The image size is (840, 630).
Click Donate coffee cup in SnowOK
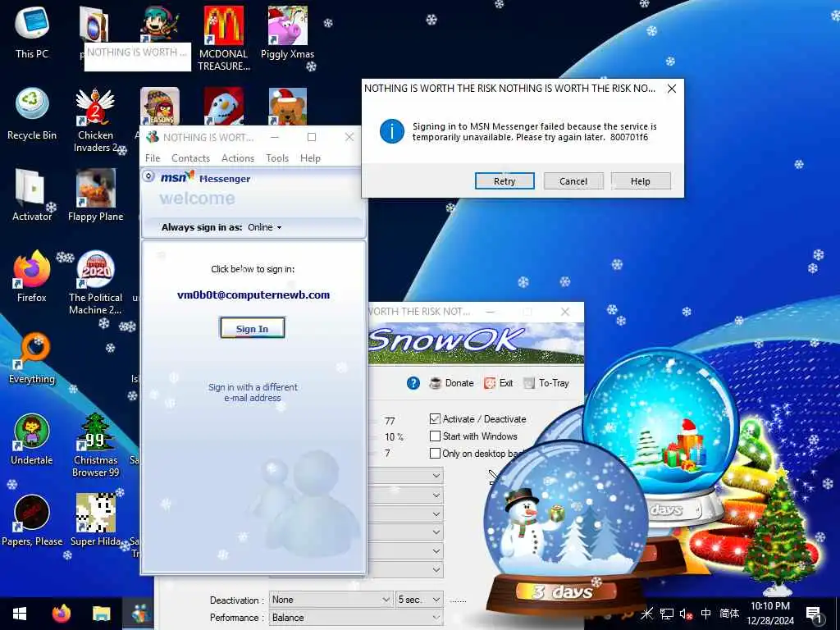click(x=452, y=383)
